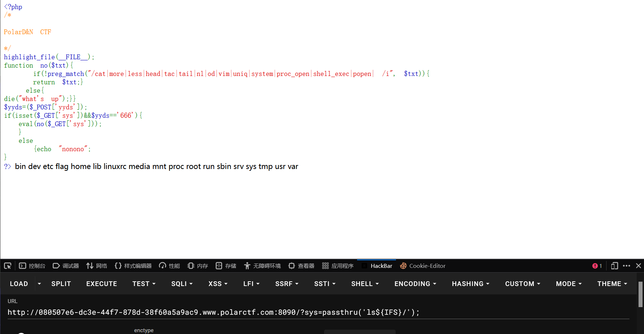This screenshot has height=334, width=644.
Task: Click the 'if(isset($_GET['sys'])' condition line
Action: pos(73,116)
